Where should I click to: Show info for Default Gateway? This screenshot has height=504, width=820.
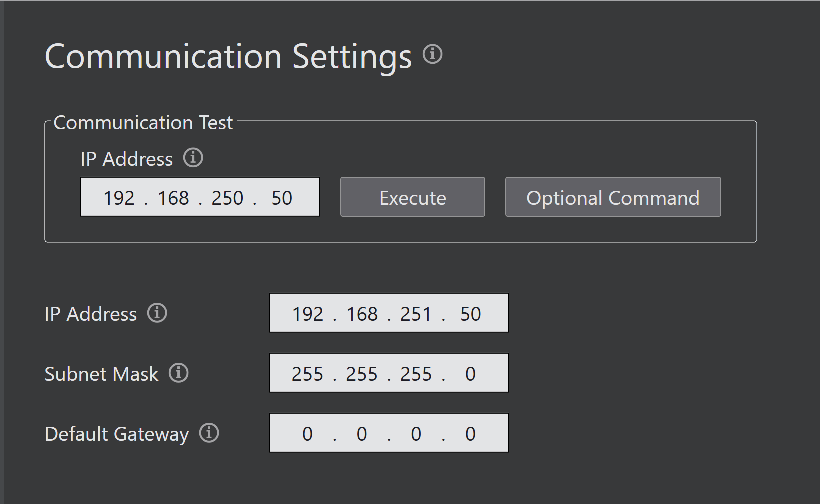click(x=209, y=433)
